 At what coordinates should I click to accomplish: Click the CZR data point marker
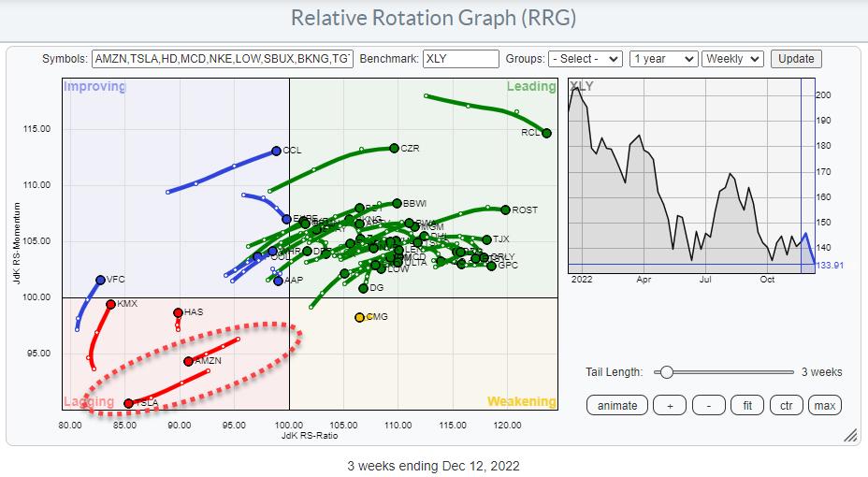tap(394, 148)
